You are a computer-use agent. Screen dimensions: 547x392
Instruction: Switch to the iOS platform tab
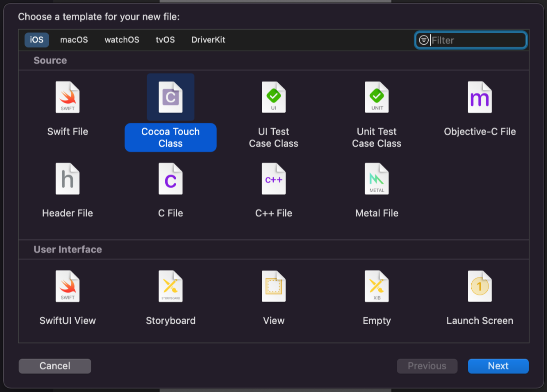(x=37, y=40)
